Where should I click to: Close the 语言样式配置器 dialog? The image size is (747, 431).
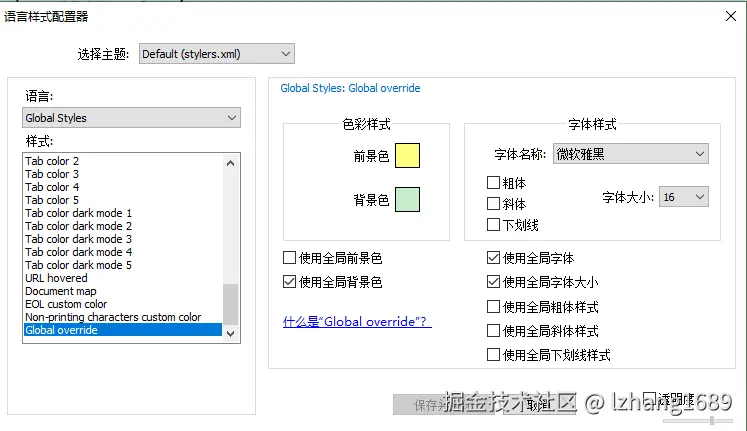tap(731, 16)
